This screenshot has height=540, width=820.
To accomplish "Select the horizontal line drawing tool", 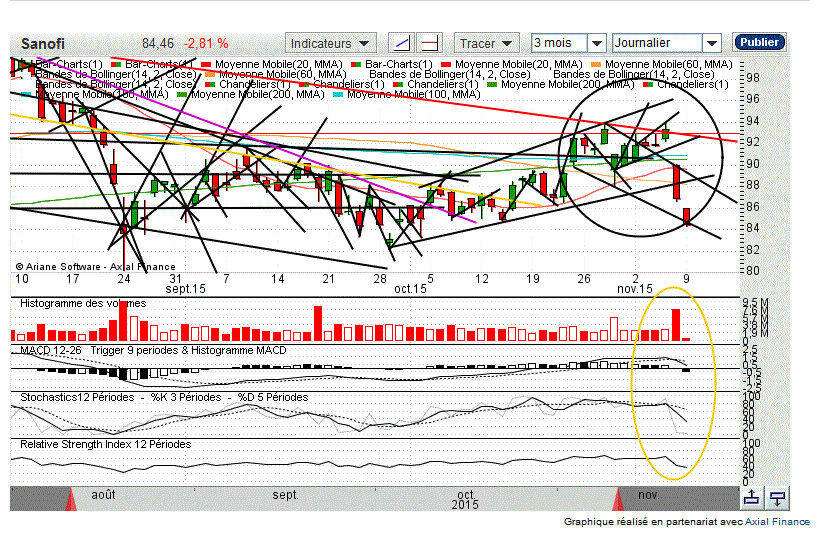I will tap(430, 43).
